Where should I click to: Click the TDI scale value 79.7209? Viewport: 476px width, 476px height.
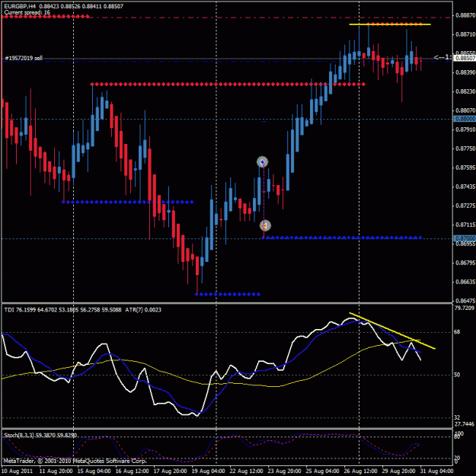[464, 308]
